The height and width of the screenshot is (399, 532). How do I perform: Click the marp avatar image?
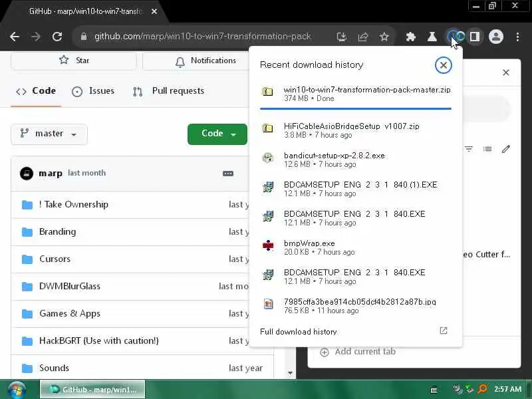(27, 174)
